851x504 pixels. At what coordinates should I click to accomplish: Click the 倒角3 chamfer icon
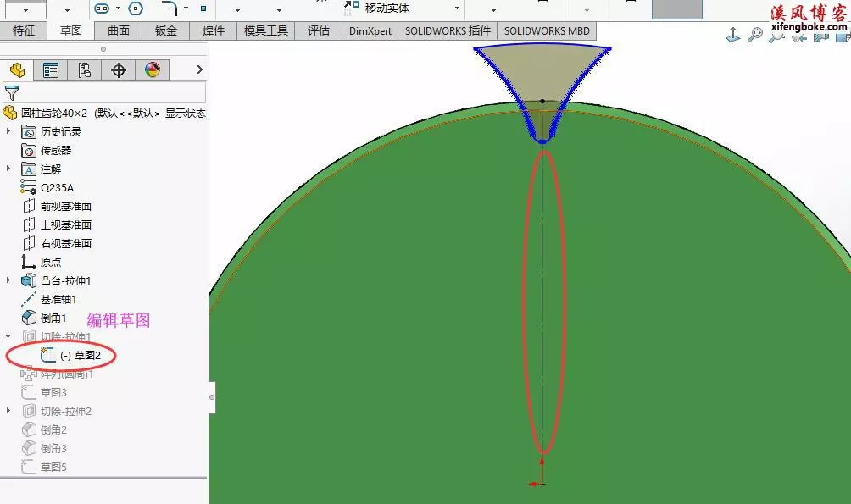(29, 448)
